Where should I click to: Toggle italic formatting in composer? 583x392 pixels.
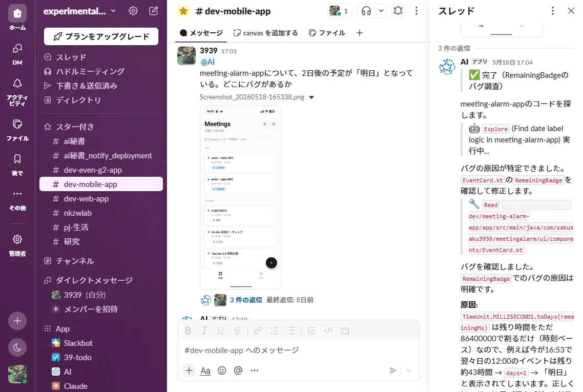(204, 331)
